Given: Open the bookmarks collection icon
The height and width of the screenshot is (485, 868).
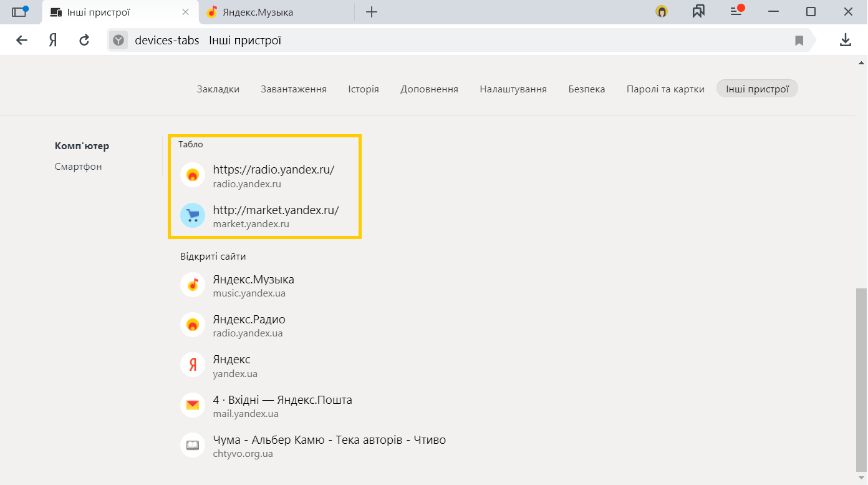Looking at the screenshot, I should tap(698, 11).
